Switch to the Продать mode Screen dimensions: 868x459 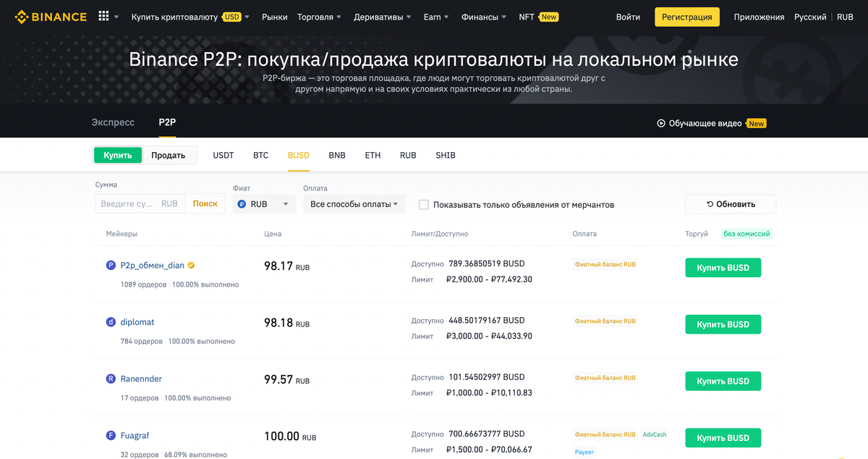pos(169,155)
